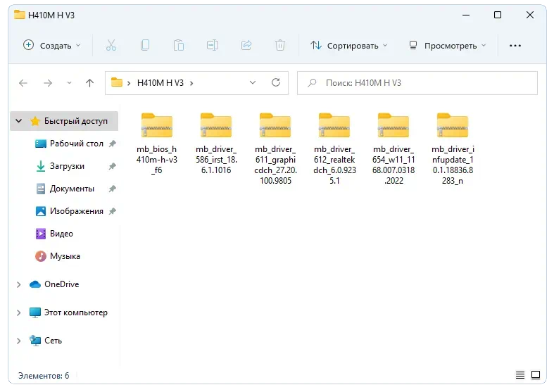Click the Share icon in toolbar
Screen dimensions: 554x392
tap(246, 45)
